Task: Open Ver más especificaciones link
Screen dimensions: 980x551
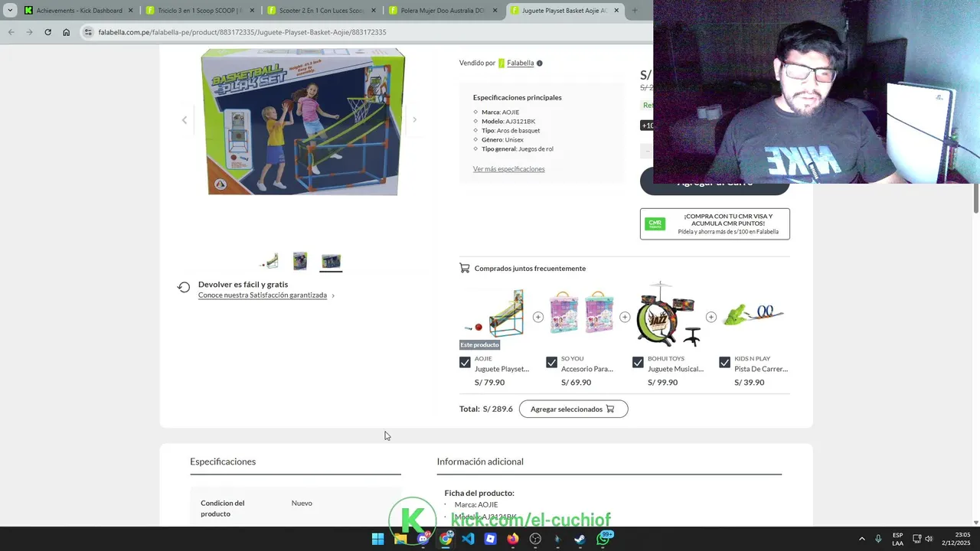Action: [x=508, y=169]
